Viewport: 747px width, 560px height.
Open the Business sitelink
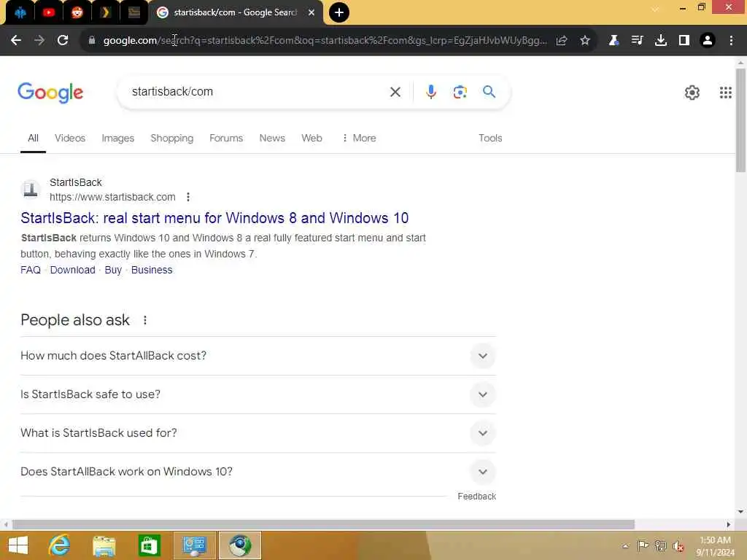[x=152, y=270]
